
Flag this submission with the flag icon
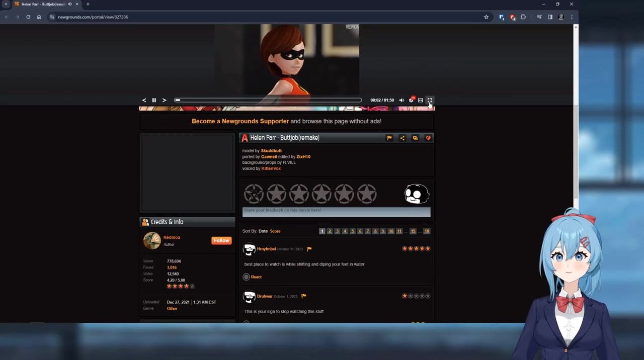(389, 138)
